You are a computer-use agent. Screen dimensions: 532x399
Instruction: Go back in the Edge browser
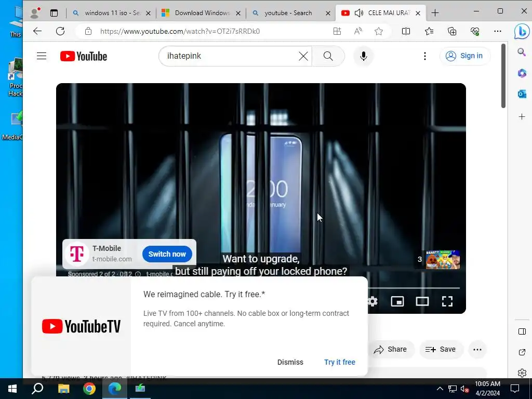(x=37, y=31)
